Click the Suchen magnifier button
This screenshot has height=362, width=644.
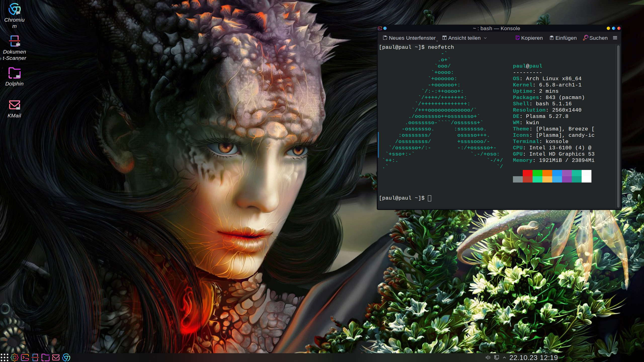[x=595, y=38]
